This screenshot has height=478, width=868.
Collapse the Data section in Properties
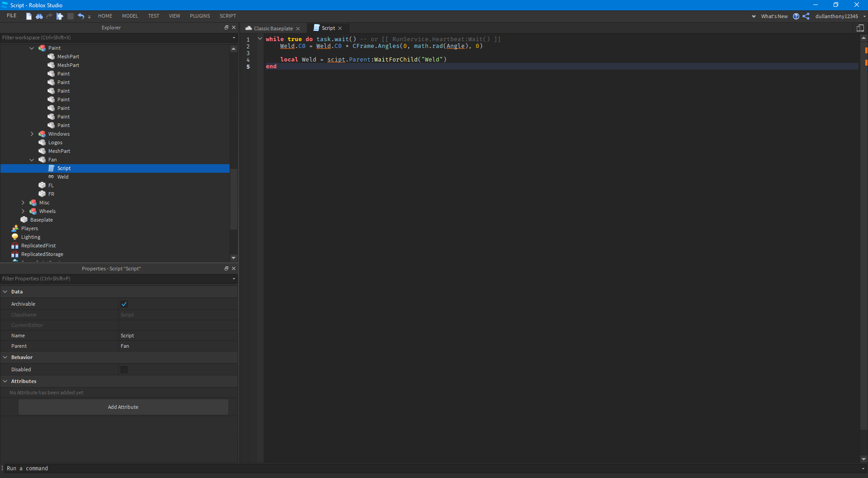point(5,292)
